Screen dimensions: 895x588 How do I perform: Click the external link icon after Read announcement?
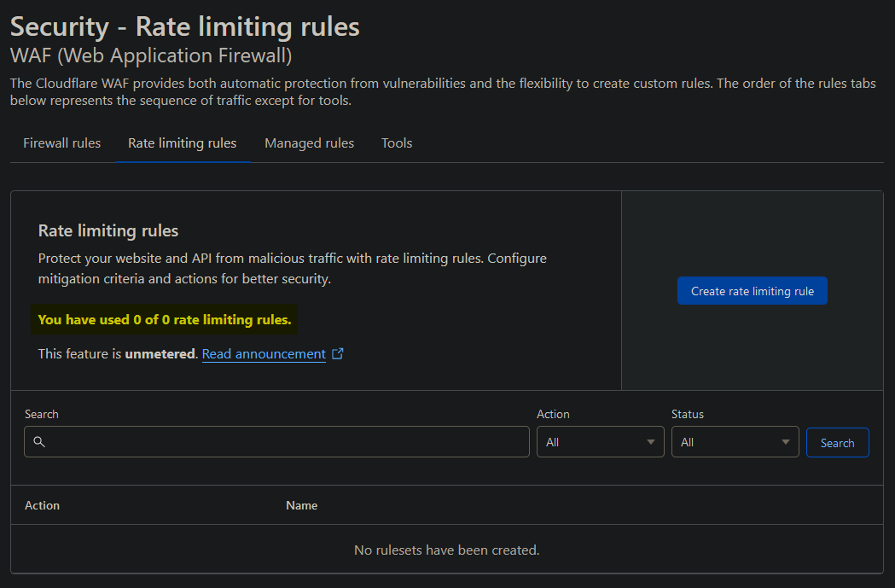pos(338,354)
